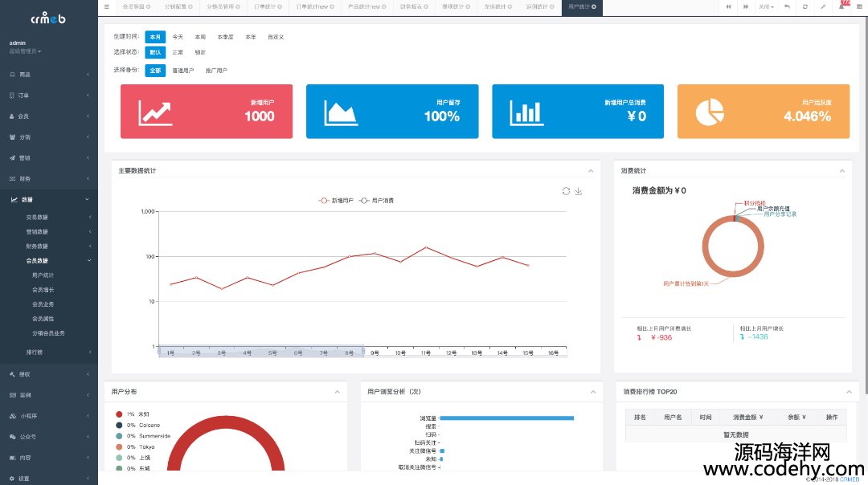Click the 小程序 icon in sidebar
Viewport: 868px width, 485px height.
(12, 416)
